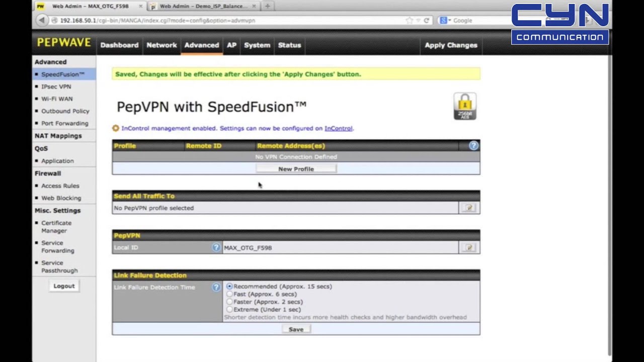Open QoS Application settings
This screenshot has height=362, width=644.
point(57,161)
